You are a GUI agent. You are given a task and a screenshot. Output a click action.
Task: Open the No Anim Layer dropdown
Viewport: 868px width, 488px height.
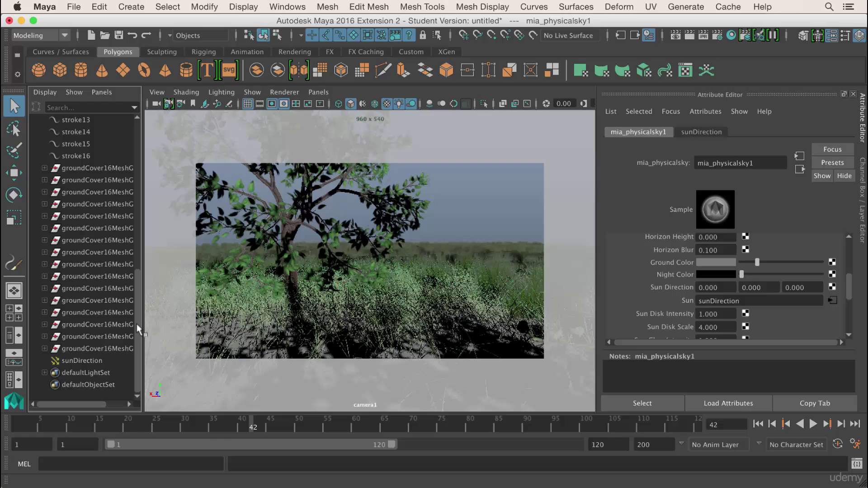tap(720, 445)
